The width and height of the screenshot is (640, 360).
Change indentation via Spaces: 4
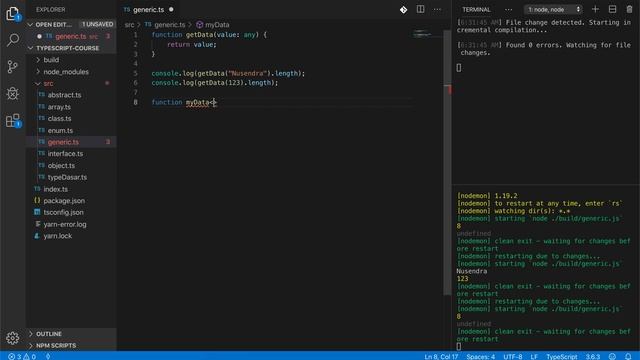click(x=481, y=356)
